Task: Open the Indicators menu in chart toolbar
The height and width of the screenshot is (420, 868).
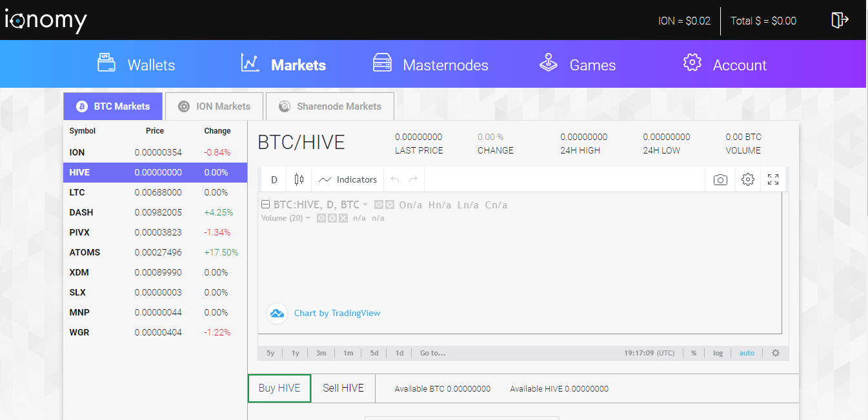Action: (x=348, y=179)
